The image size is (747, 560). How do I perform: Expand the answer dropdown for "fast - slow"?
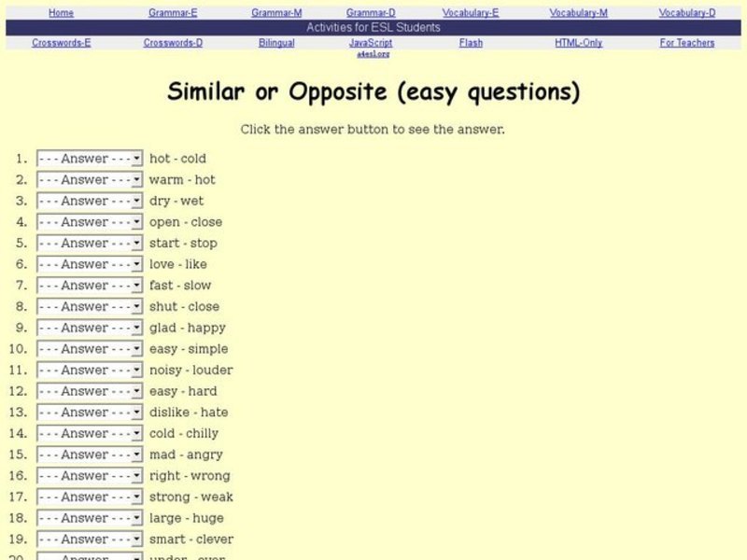tap(88, 285)
